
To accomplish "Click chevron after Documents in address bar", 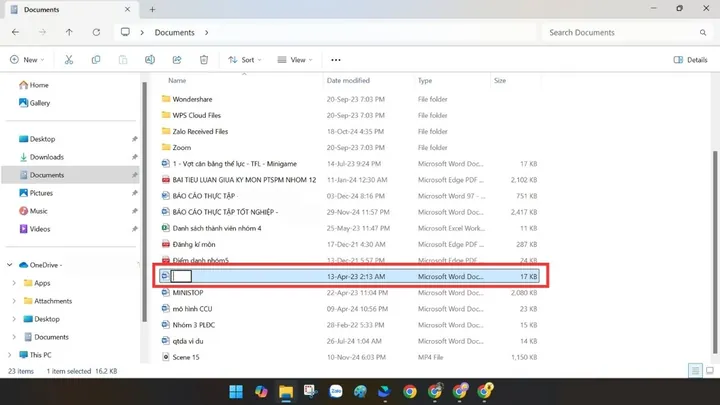I will 207,33.
